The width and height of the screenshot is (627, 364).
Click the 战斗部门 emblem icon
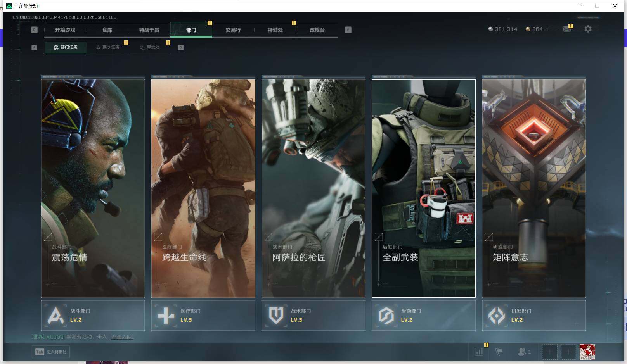click(55, 316)
